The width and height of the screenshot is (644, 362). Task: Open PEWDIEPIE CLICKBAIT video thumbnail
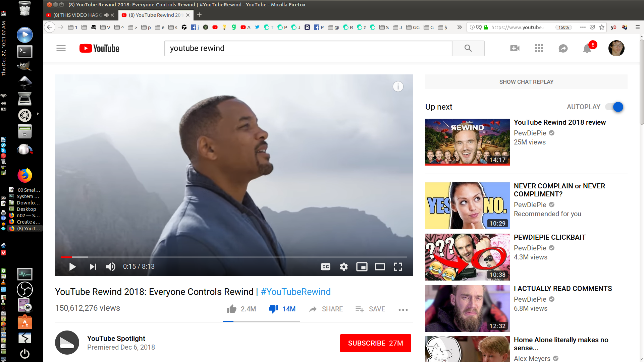pos(468,257)
